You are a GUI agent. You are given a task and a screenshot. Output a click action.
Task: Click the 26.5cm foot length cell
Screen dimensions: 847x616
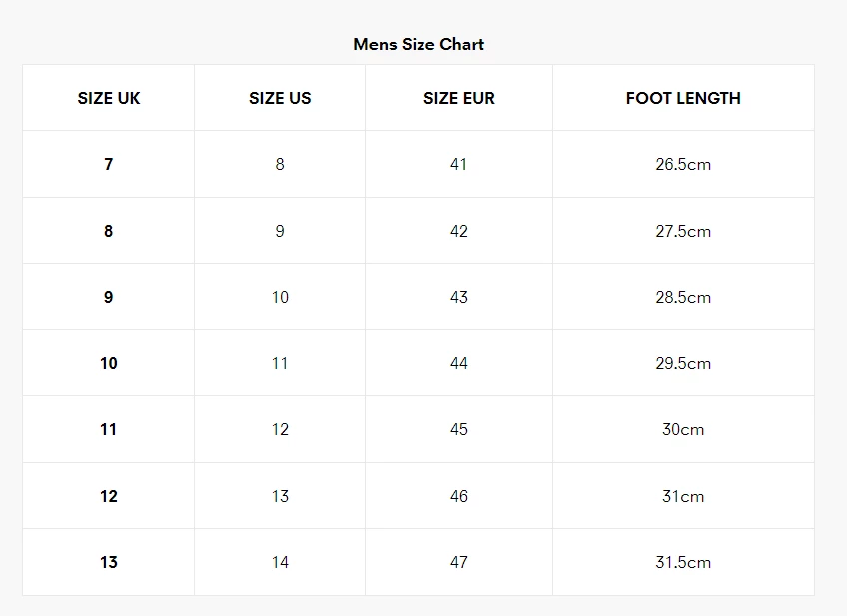coord(683,164)
